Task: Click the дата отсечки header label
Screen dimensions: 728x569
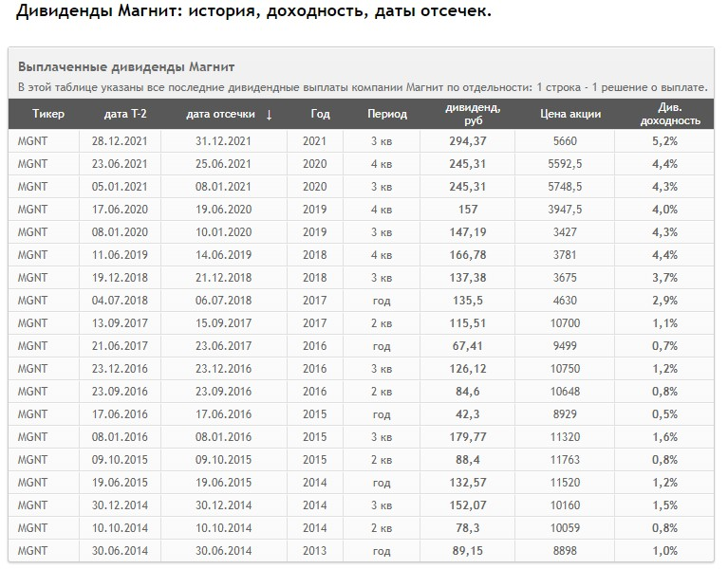Action: pyautogui.click(x=220, y=114)
